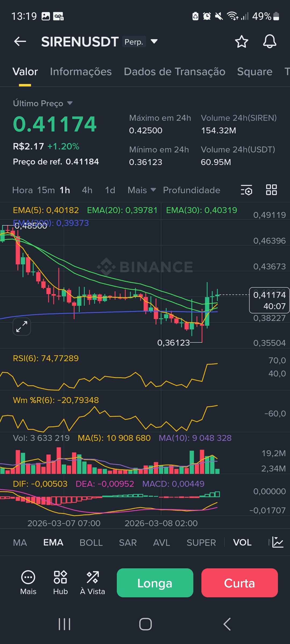
Task: Tap Android recent apps button
Action: click(x=64, y=624)
